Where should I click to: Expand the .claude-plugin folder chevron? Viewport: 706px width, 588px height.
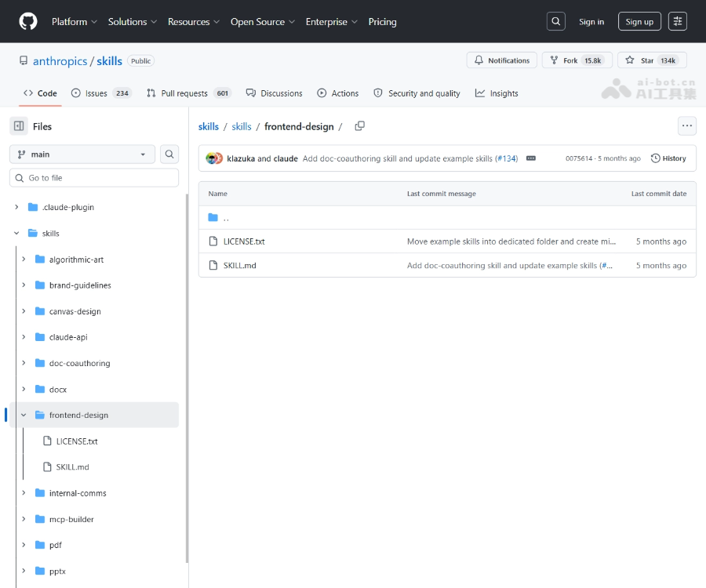tap(16, 207)
